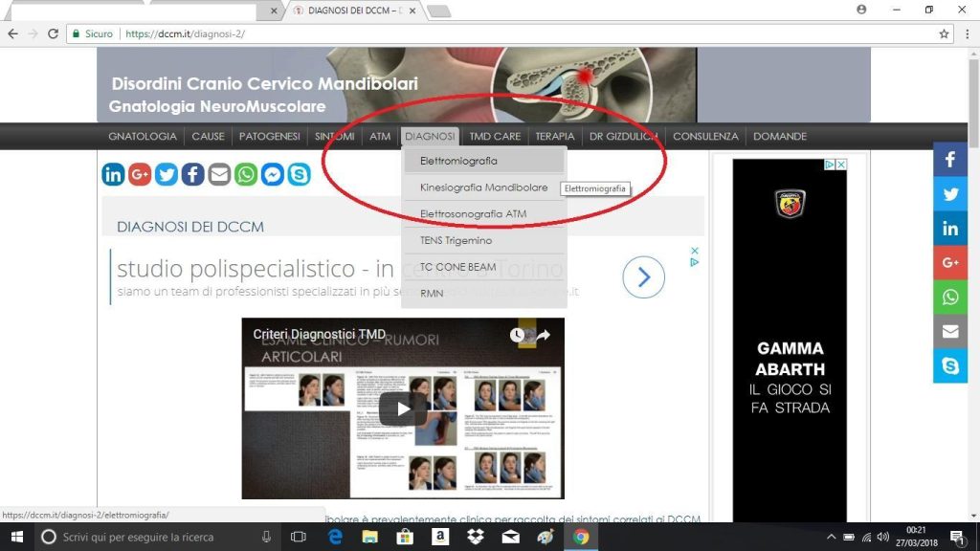Click the Windows search box in taskbar
Viewport: 980px width, 551px height.
(156, 537)
